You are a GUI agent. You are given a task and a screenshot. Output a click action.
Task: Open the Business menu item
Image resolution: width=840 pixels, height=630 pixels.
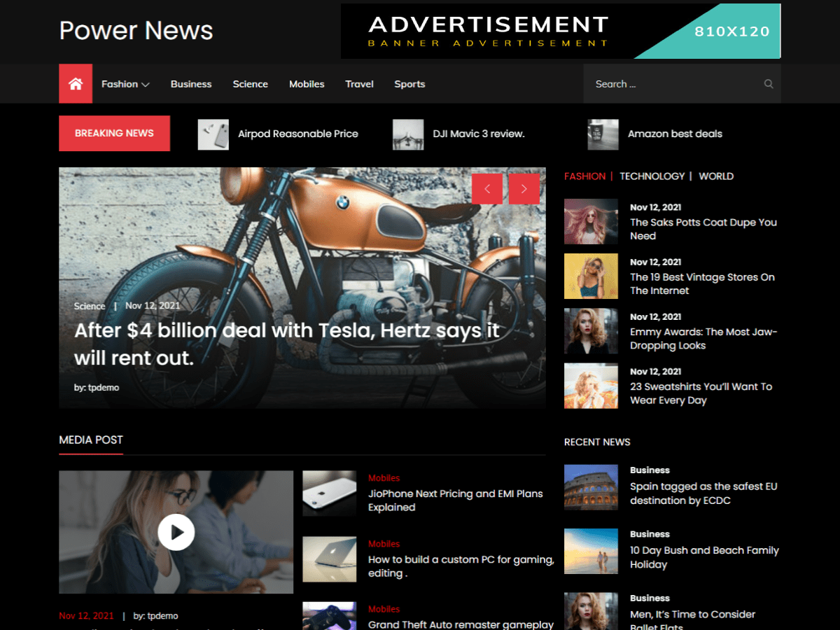tap(190, 83)
